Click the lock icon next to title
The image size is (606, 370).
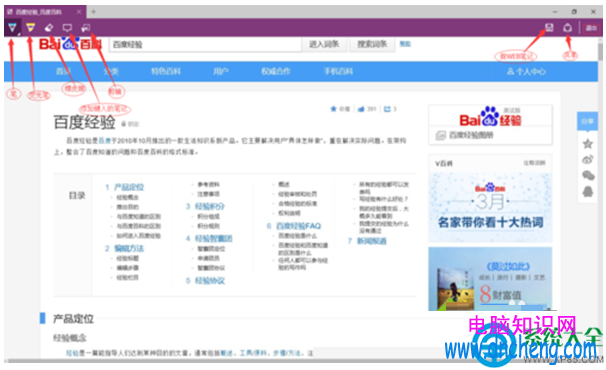(124, 124)
